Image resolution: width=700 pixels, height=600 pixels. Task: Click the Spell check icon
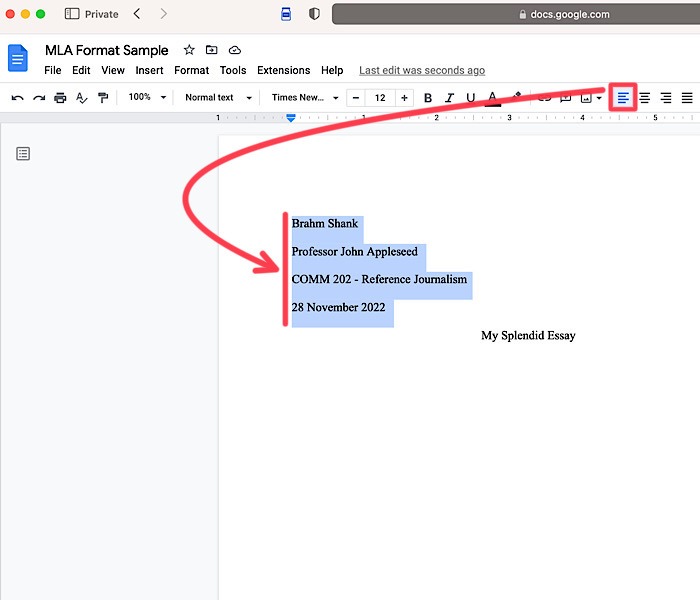pyautogui.click(x=82, y=98)
